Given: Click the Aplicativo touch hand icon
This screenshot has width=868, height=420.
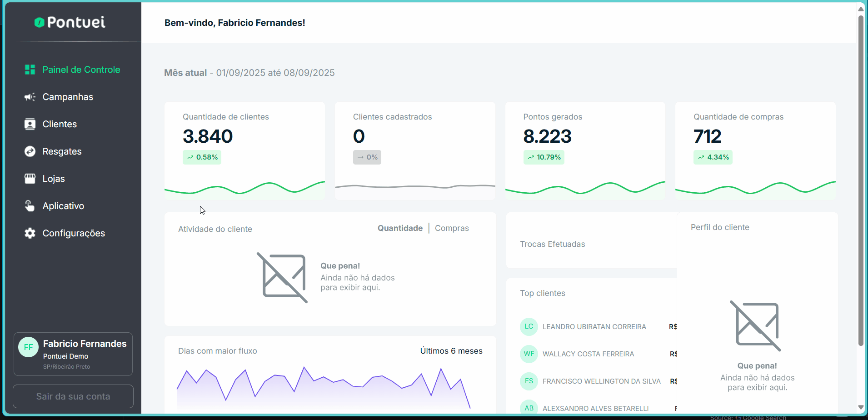Looking at the screenshot, I should pyautogui.click(x=30, y=206).
